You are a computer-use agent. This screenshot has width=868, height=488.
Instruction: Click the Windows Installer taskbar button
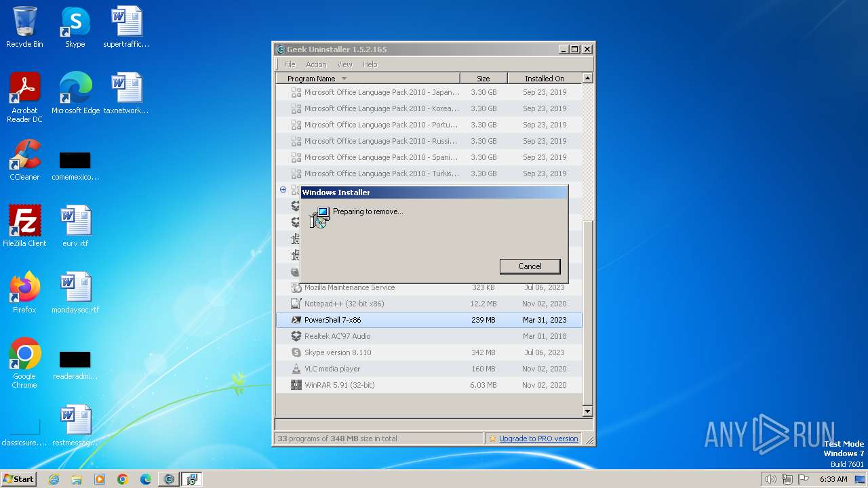click(192, 479)
